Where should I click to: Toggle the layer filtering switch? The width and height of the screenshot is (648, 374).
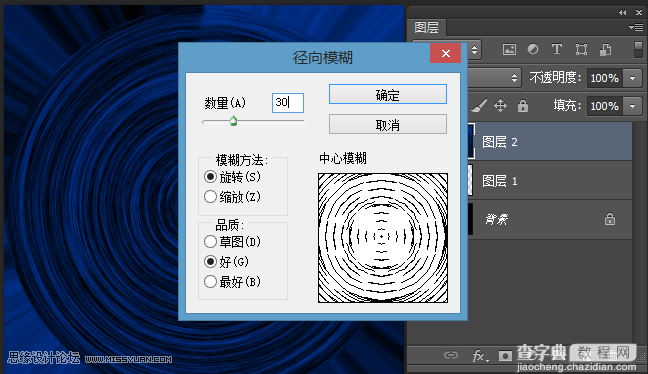(638, 49)
